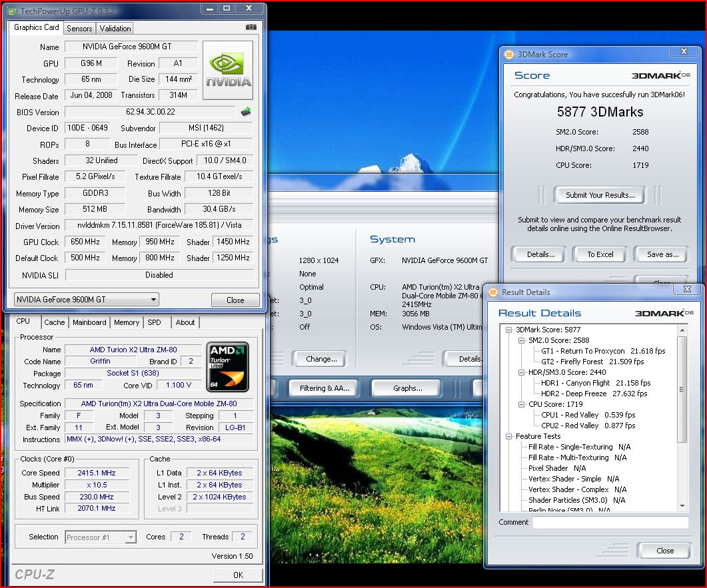Click the Change button in 3DMark
707x588 pixels.
coord(321,359)
